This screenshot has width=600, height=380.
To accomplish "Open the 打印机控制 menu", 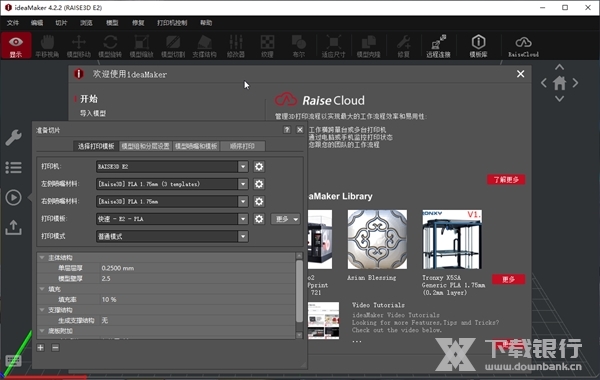I will (172, 23).
